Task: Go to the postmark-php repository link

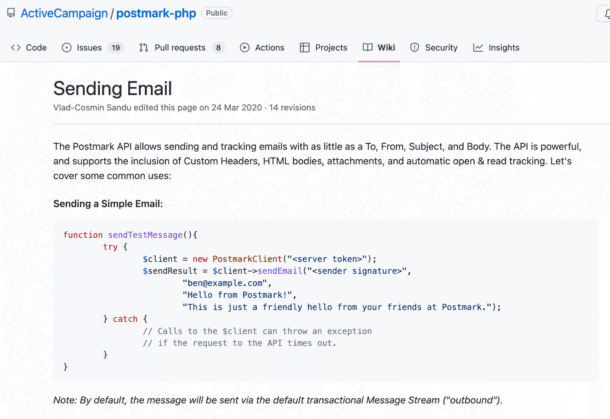Action: [x=155, y=14]
